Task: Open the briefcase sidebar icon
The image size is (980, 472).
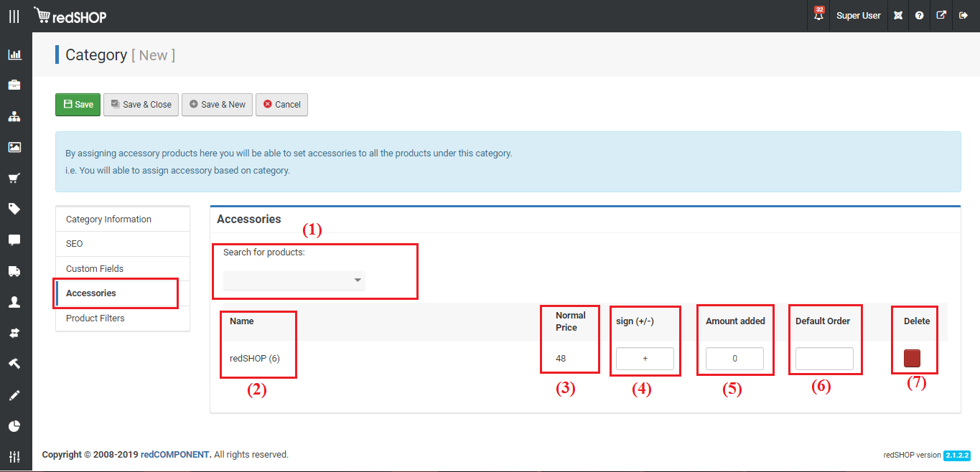Action: click(x=14, y=85)
